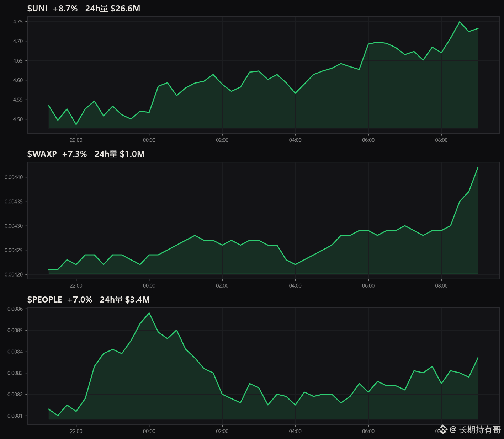The image size is (504, 439).
Task: Click the 4.75 price axis label
Action: [18, 22]
